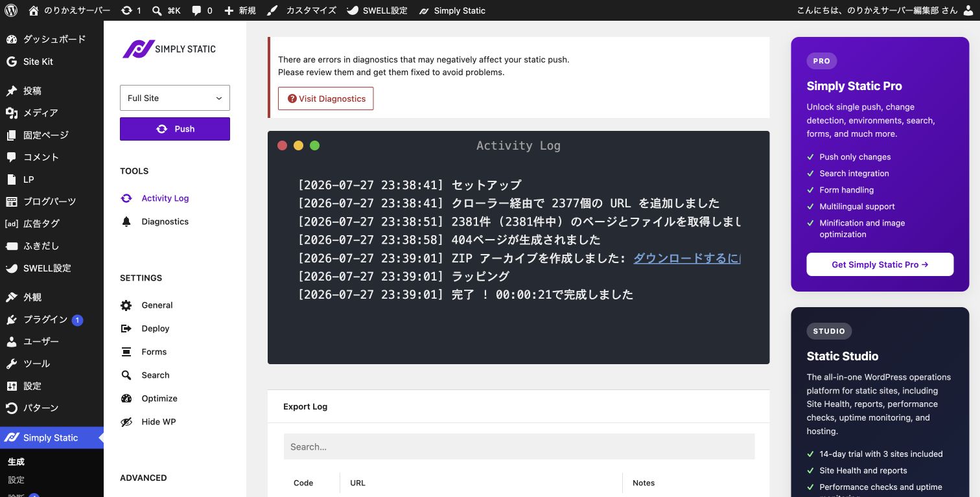This screenshot has width=980, height=497.
Task: Expand the Full Site dropdown
Action: tap(175, 98)
